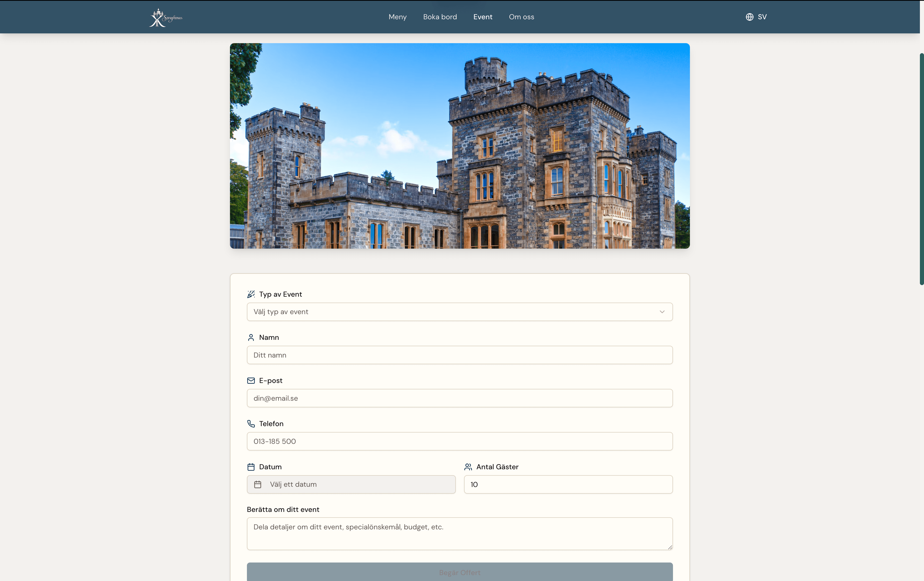Click the calendar icon beside Datum label
The width and height of the screenshot is (924, 581).
pos(251,467)
